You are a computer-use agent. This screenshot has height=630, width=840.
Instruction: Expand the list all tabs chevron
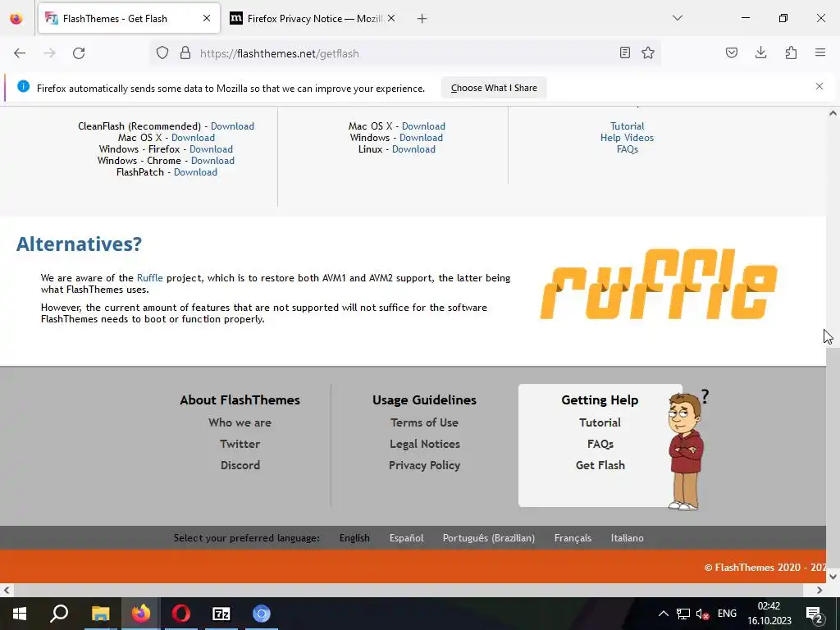[678, 18]
